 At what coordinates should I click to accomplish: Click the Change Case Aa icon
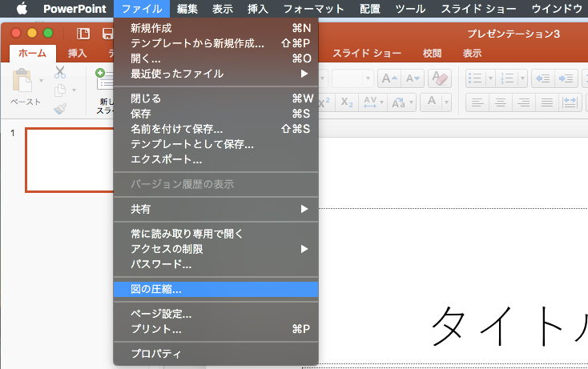pyautogui.click(x=398, y=102)
